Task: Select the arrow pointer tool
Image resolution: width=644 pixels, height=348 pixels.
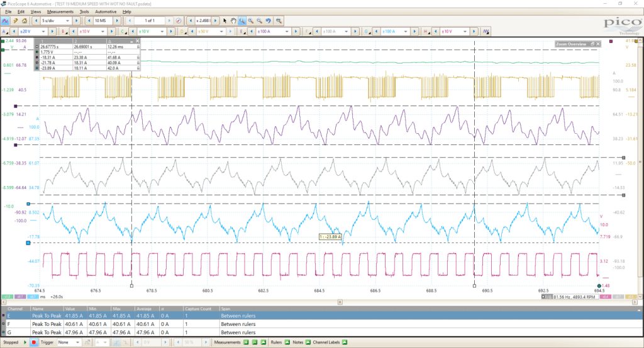Action: 225,21
